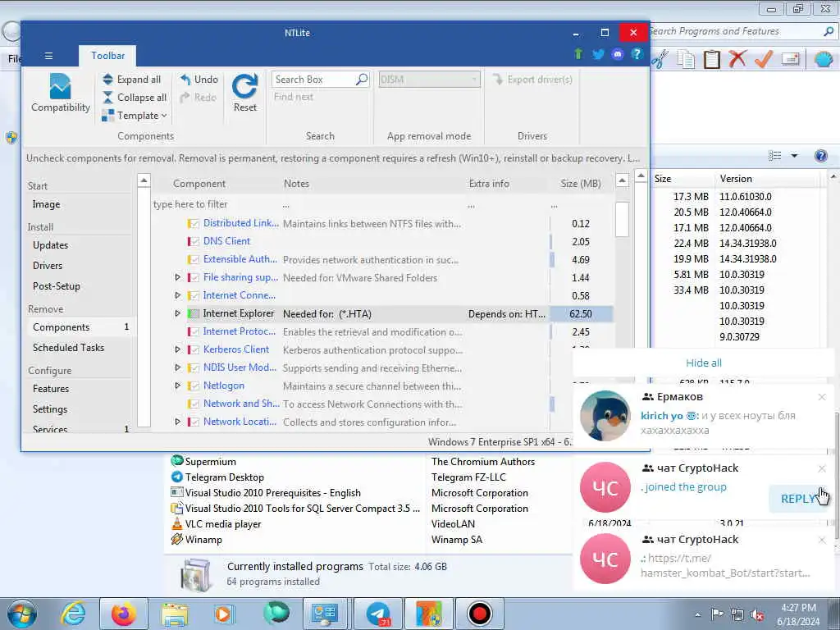Expand the Kerberos Client tree node
This screenshot has height=630, width=840.
coord(177,349)
